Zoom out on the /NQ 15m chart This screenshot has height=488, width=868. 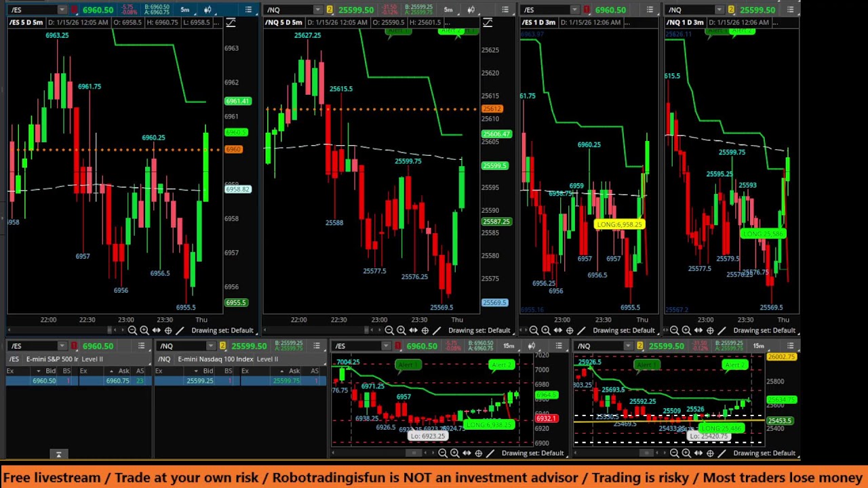point(674,453)
